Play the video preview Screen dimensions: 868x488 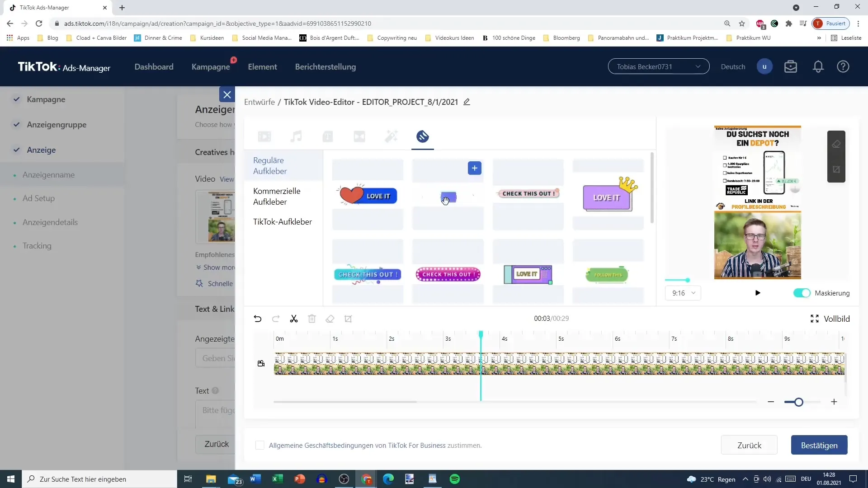click(758, 293)
